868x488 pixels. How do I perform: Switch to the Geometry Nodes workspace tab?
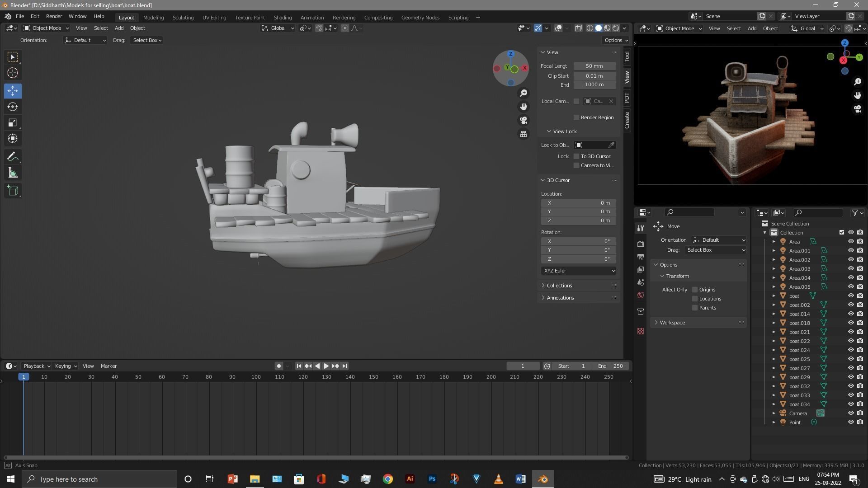[x=420, y=18]
